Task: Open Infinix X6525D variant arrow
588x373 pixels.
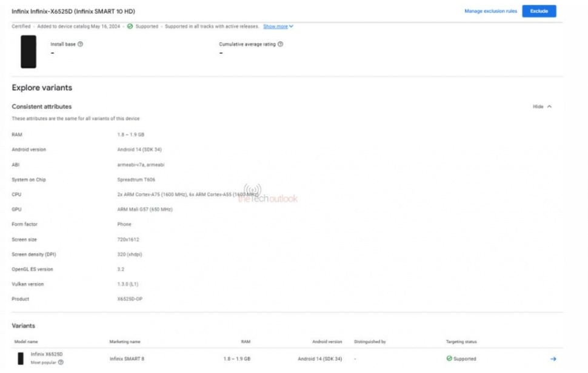Action: click(x=553, y=358)
